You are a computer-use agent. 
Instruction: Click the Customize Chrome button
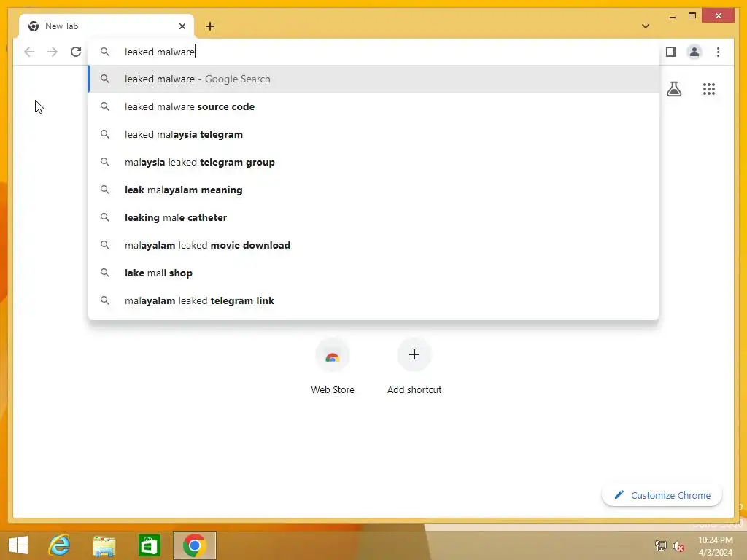(x=662, y=495)
